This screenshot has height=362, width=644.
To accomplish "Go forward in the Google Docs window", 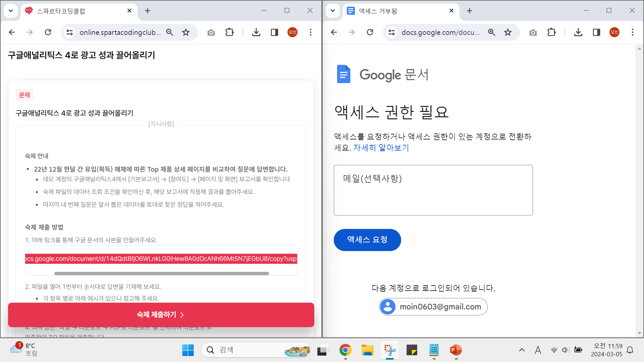I will (x=352, y=32).
